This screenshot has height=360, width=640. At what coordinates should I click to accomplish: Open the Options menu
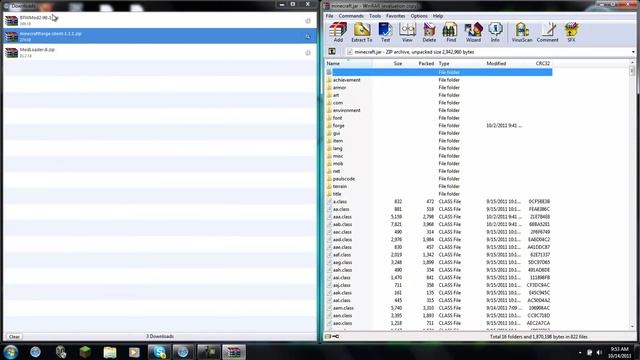coord(419,16)
